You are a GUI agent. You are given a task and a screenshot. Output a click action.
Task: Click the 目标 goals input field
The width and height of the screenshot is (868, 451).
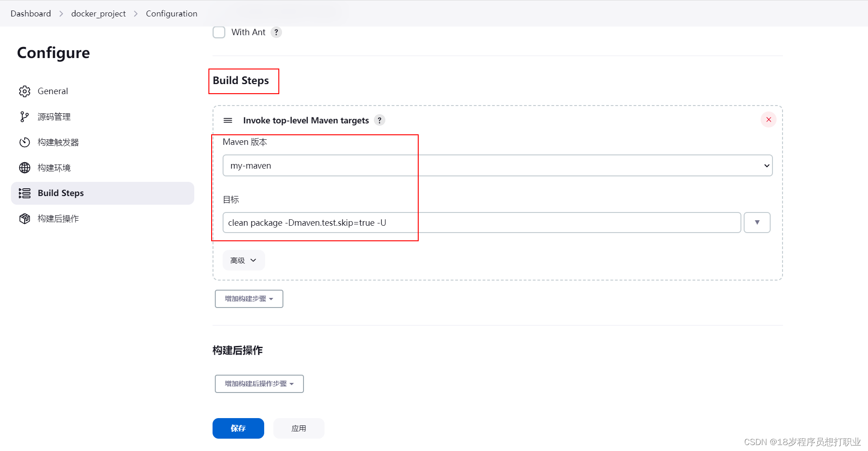coord(482,223)
